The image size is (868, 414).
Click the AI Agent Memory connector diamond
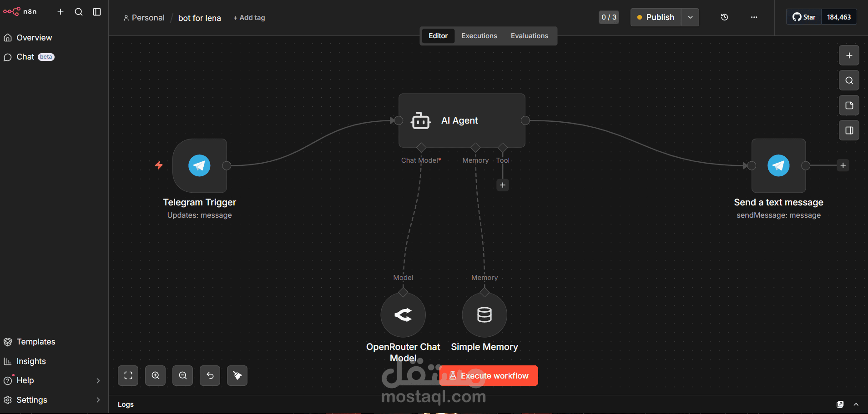pos(475,147)
